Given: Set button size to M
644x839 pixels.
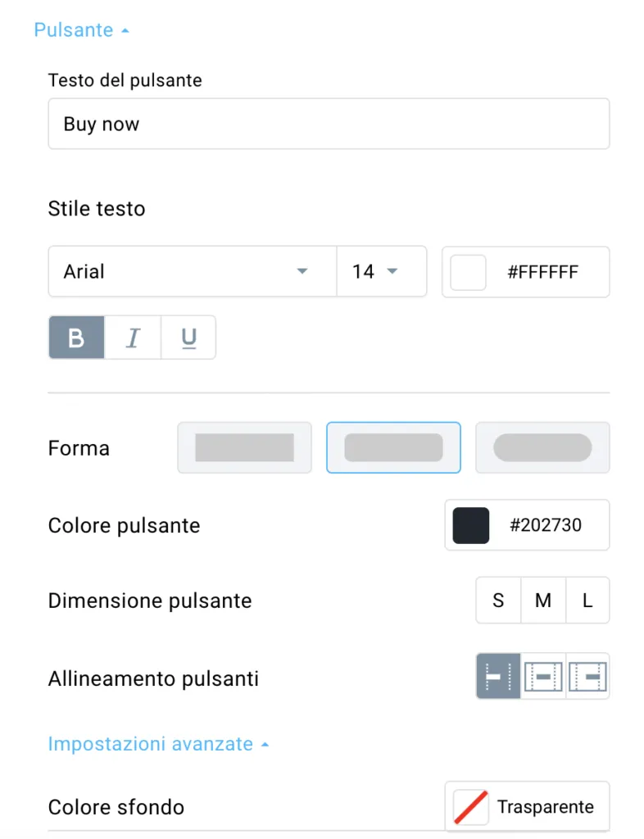Looking at the screenshot, I should (x=543, y=601).
